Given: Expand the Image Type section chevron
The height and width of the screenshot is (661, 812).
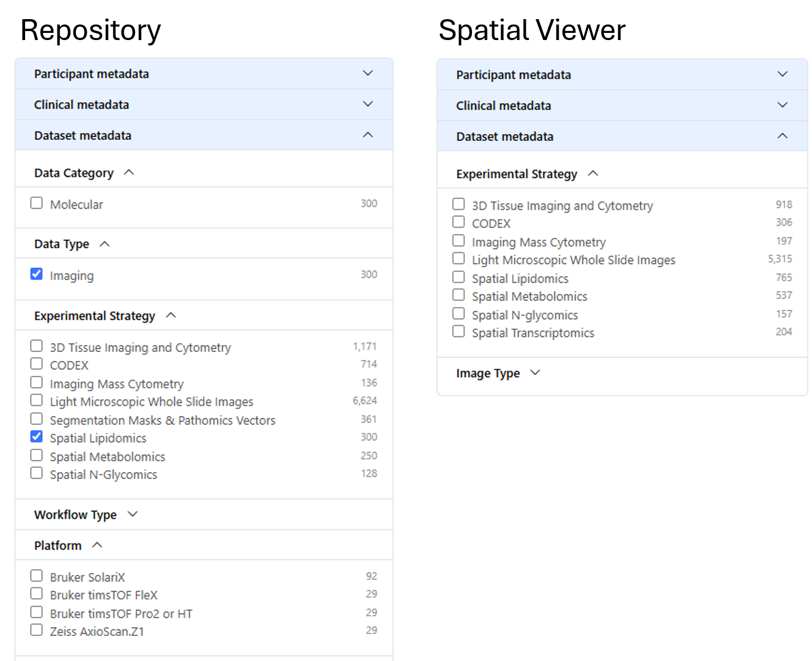Looking at the screenshot, I should [x=535, y=372].
